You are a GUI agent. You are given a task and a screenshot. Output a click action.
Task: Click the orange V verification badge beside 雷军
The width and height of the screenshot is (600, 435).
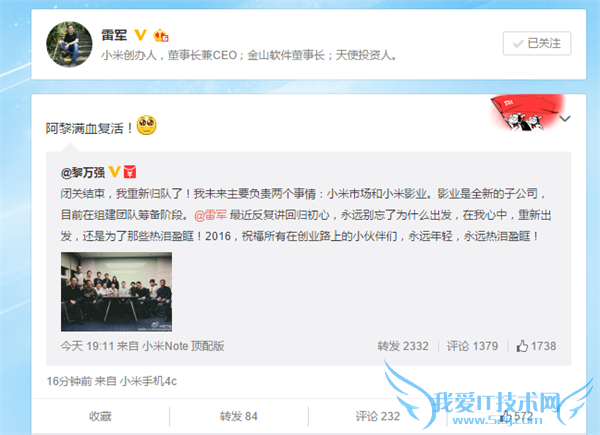coord(140,35)
